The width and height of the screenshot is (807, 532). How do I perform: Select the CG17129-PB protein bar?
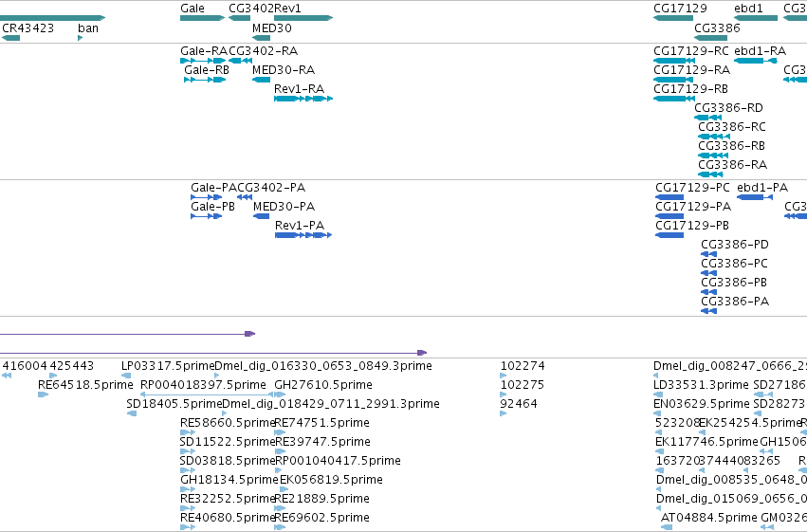[669, 235]
